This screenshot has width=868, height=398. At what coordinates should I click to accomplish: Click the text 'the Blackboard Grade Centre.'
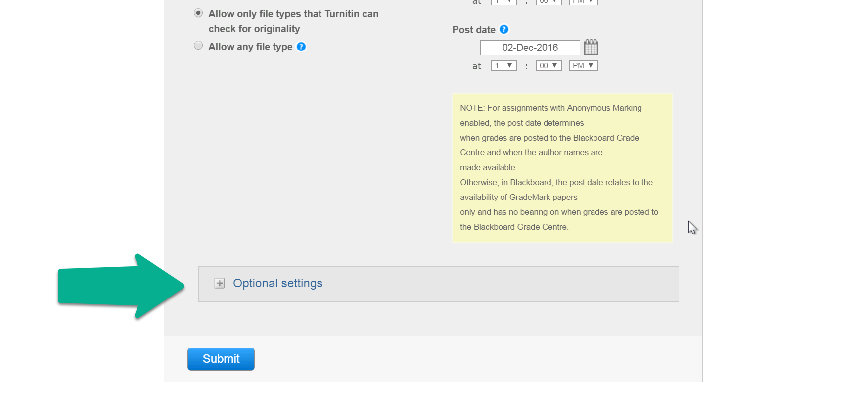point(514,227)
